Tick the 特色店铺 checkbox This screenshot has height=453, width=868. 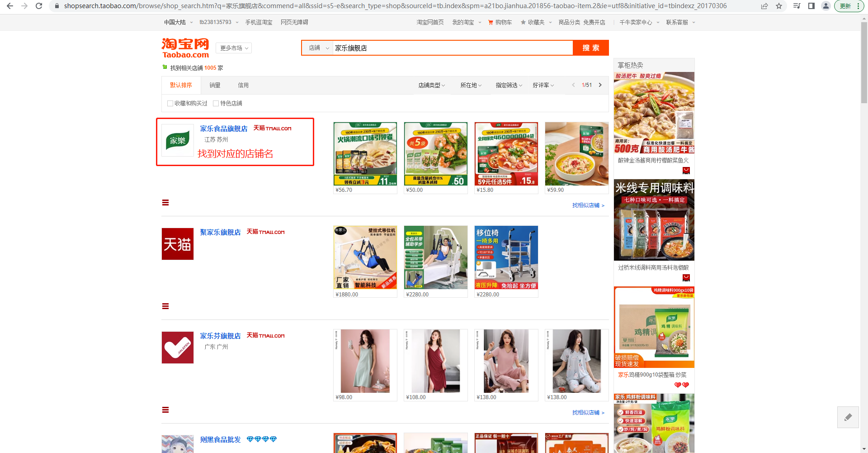[x=216, y=103]
